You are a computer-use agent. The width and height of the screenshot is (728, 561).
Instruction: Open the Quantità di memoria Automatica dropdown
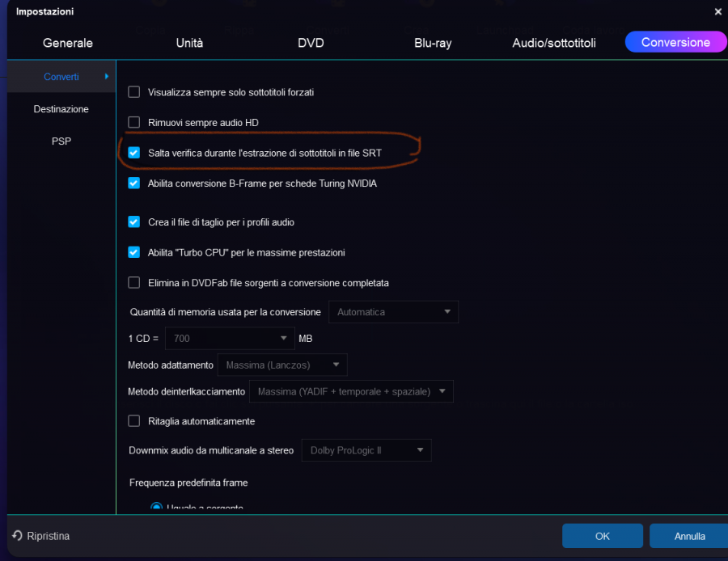coord(393,312)
